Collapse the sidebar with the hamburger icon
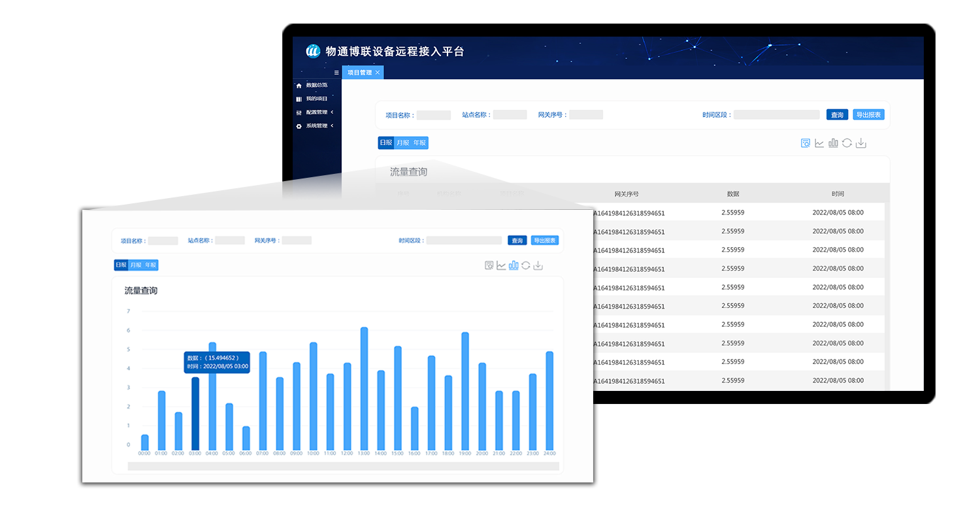 [x=336, y=73]
